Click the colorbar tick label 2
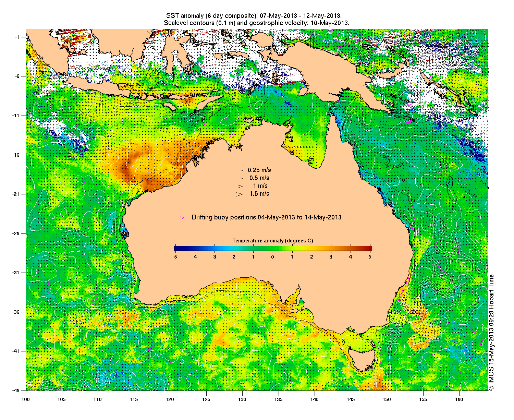This screenshot has height=420, width=514. (311, 256)
